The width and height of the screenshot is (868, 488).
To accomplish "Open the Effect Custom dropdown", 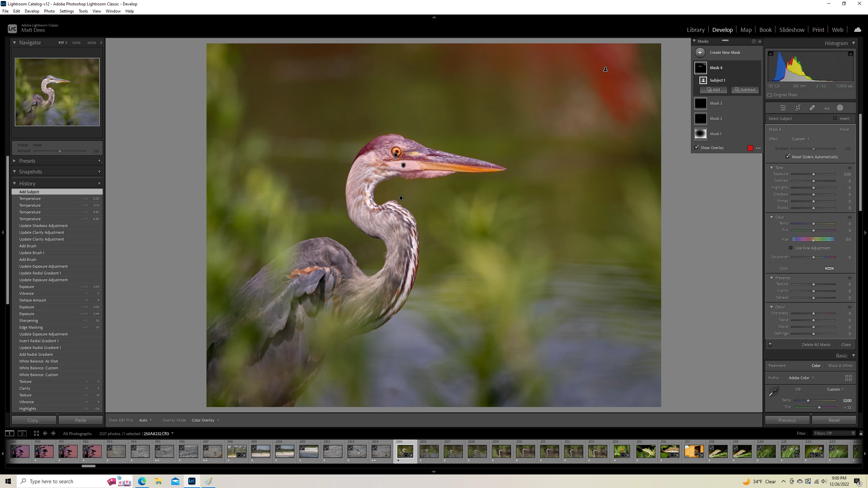I will (x=801, y=139).
